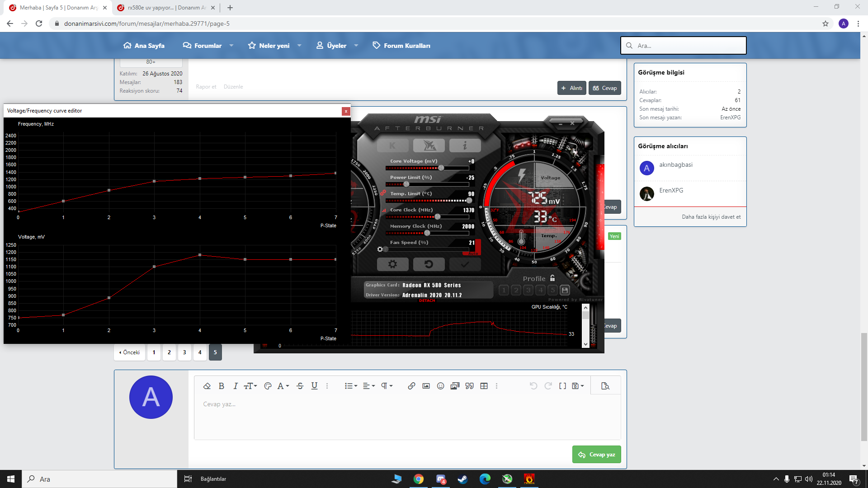This screenshot has height=488, width=868.
Task: Apply settings with checkmark button in Afterburner
Action: click(x=465, y=264)
